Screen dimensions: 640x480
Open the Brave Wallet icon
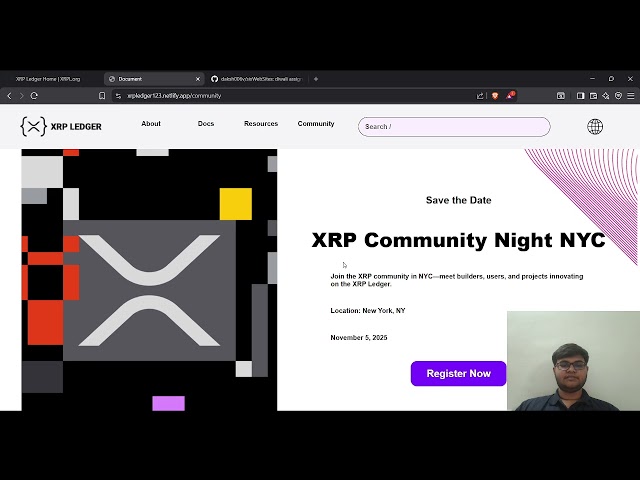tap(593, 96)
